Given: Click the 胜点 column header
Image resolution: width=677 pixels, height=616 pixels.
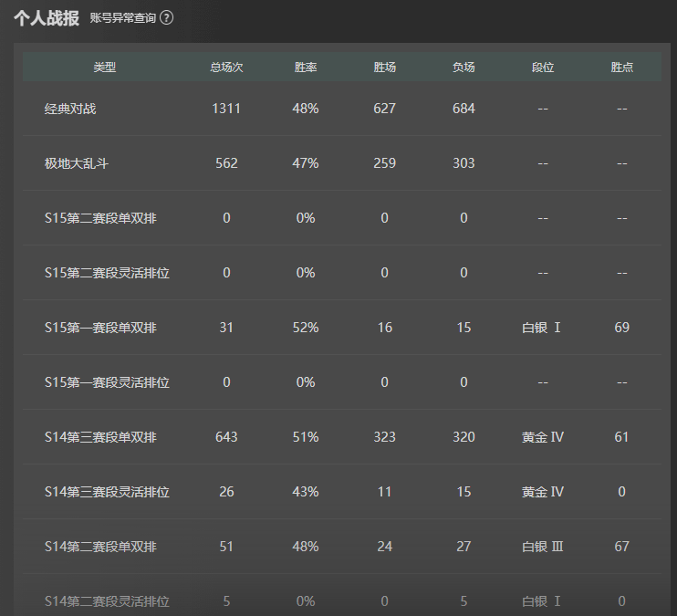Looking at the screenshot, I should pos(621,67).
